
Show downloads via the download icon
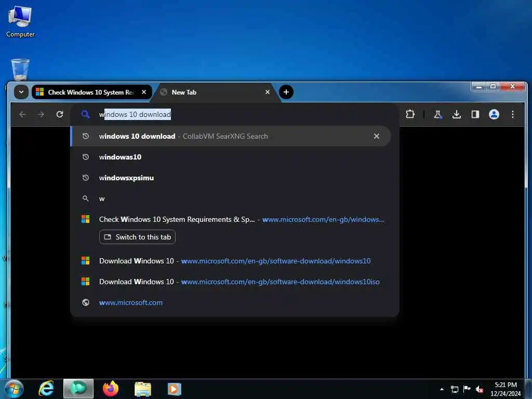coord(456,114)
